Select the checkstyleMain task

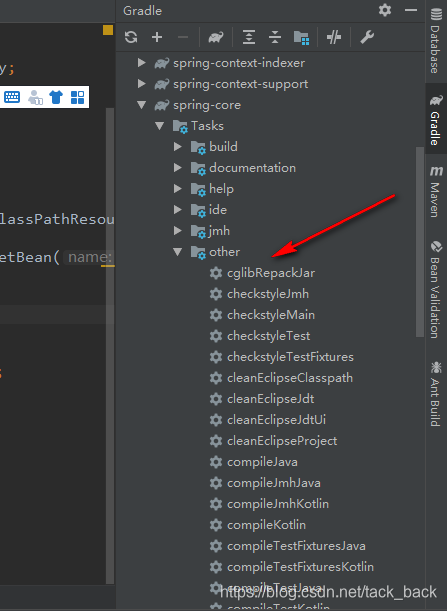[271, 315]
